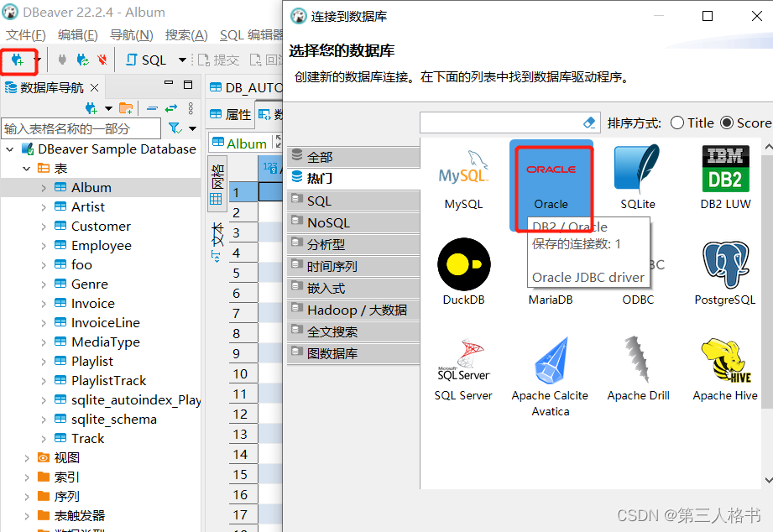Select the Track table in tree

tap(87, 438)
